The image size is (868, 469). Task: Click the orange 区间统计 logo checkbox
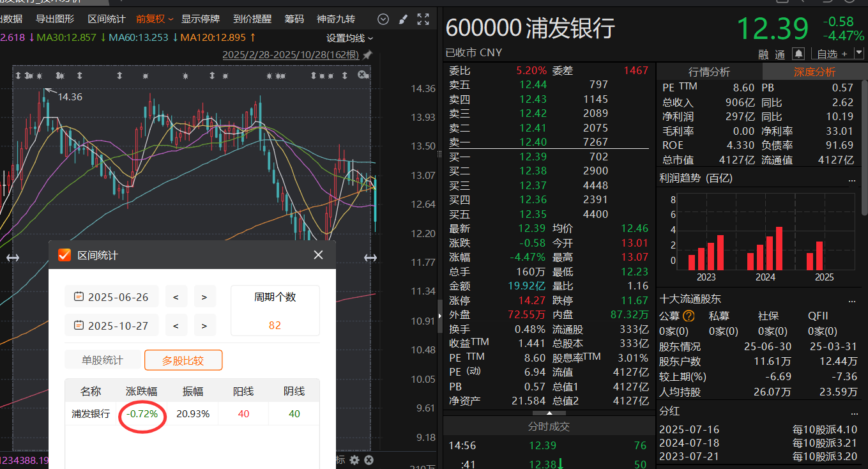click(x=65, y=256)
